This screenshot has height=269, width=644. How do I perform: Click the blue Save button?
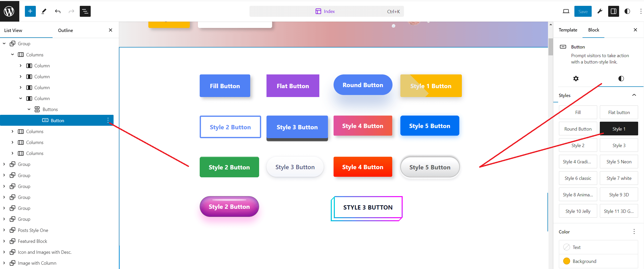coord(583,11)
